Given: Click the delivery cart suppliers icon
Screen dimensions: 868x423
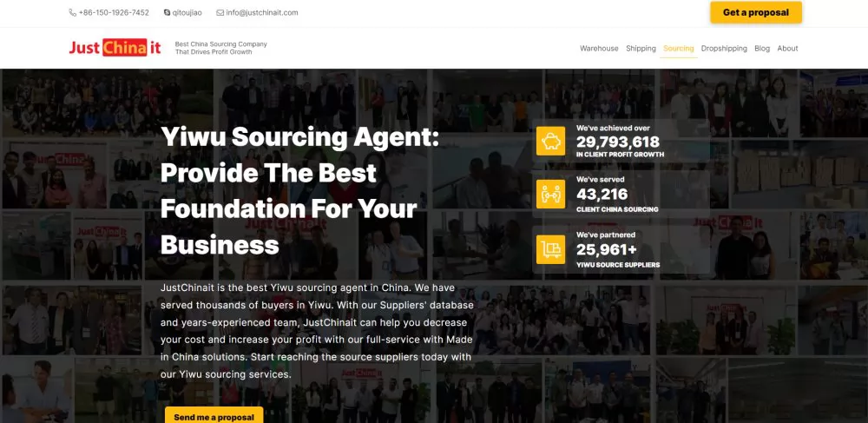Looking at the screenshot, I should pyautogui.click(x=551, y=249).
